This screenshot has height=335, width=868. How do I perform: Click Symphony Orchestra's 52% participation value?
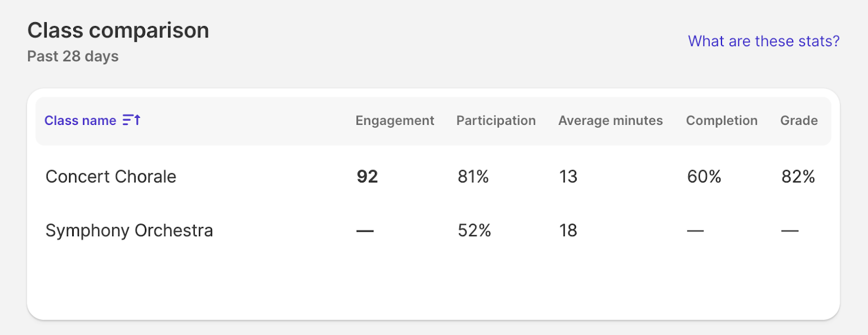tap(474, 230)
